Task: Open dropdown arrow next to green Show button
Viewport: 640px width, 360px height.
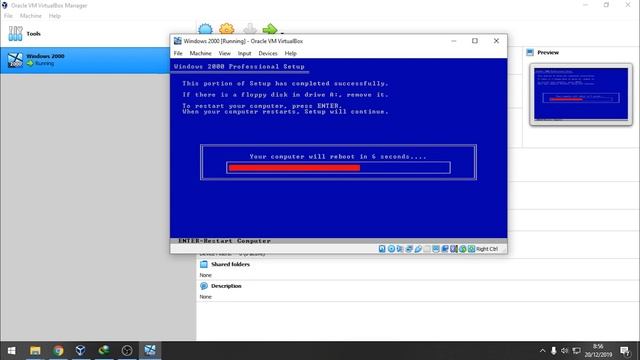Action: coord(282,32)
